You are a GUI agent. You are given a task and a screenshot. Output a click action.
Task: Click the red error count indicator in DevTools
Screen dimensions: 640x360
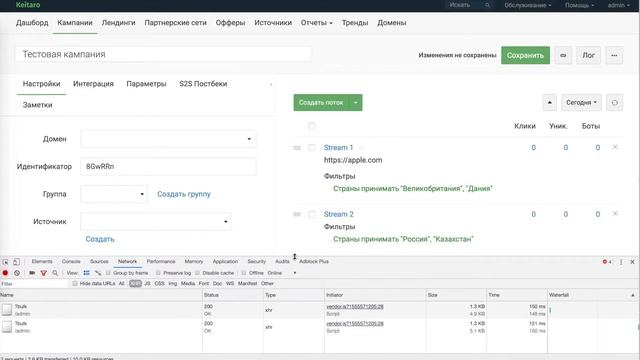click(x=607, y=262)
